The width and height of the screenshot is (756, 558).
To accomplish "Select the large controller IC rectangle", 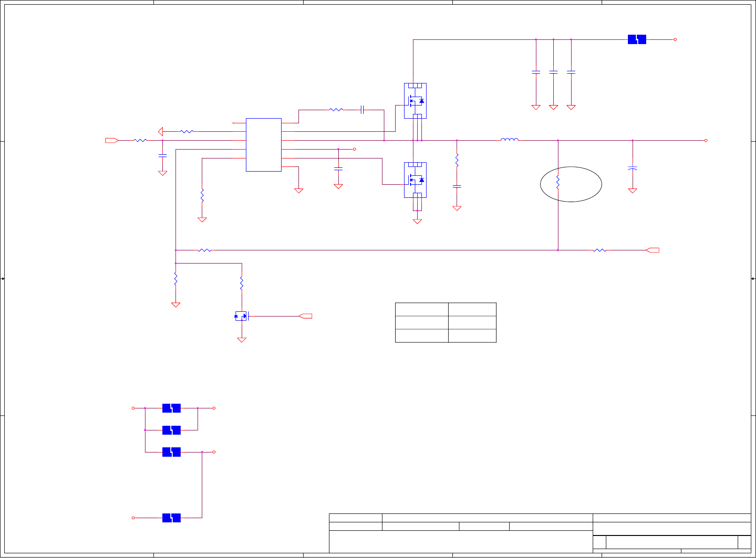I will [x=264, y=145].
